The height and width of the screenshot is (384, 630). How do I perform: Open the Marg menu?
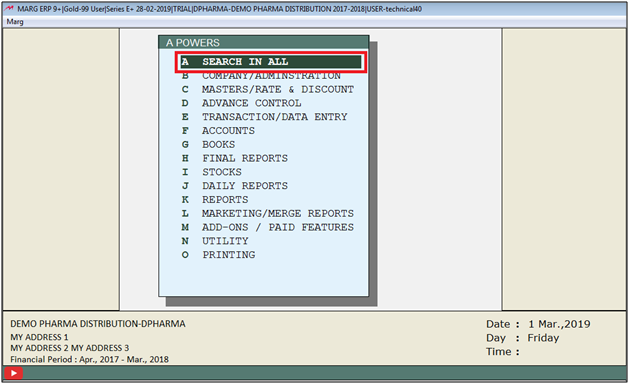15,22
